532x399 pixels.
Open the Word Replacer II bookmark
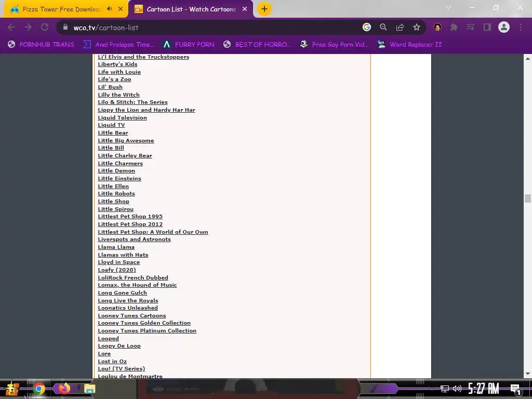409,45
